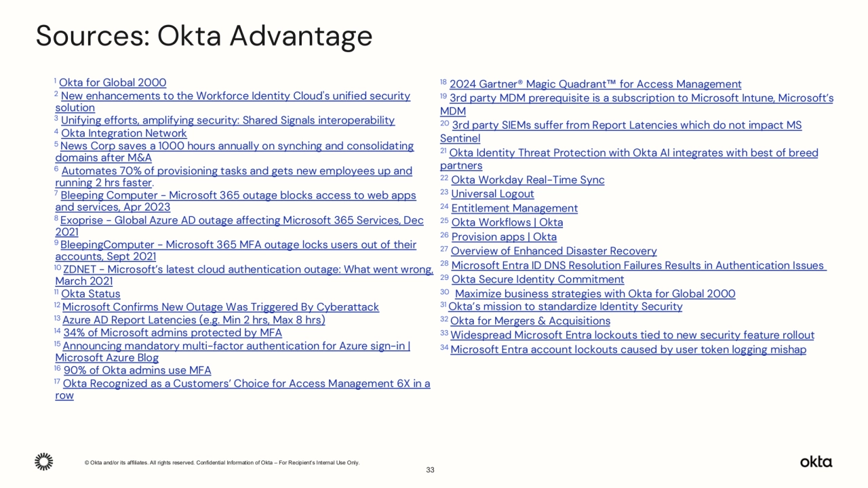
Task: Open the 'Okta for Global 2000' link
Action: point(113,83)
